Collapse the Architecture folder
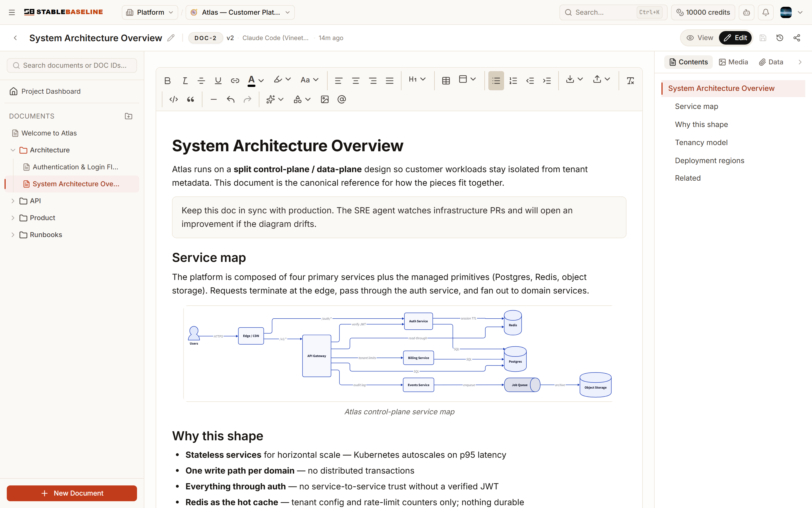Image resolution: width=812 pixels, height=508 pixels. tap(13, 150)
